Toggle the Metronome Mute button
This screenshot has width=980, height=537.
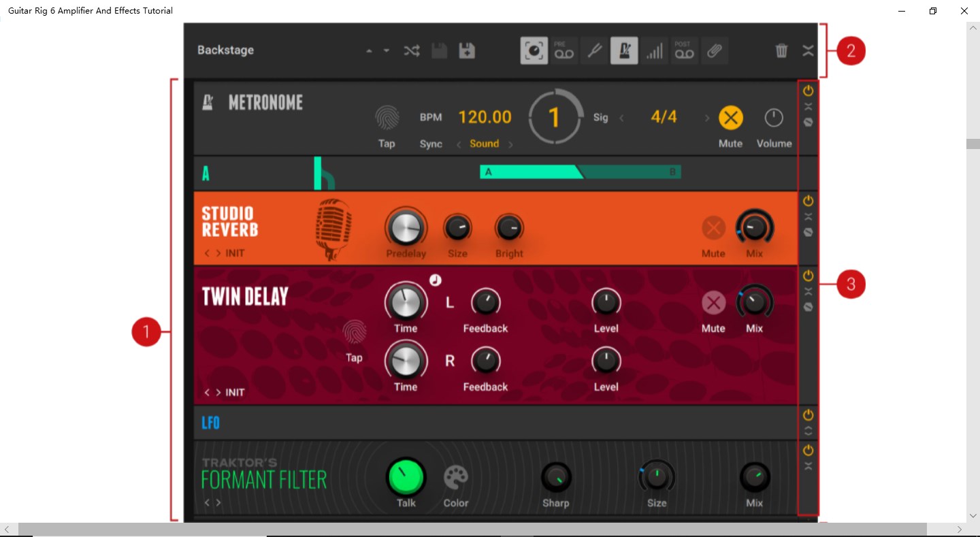pyautogui.click(x=731, y=118)
